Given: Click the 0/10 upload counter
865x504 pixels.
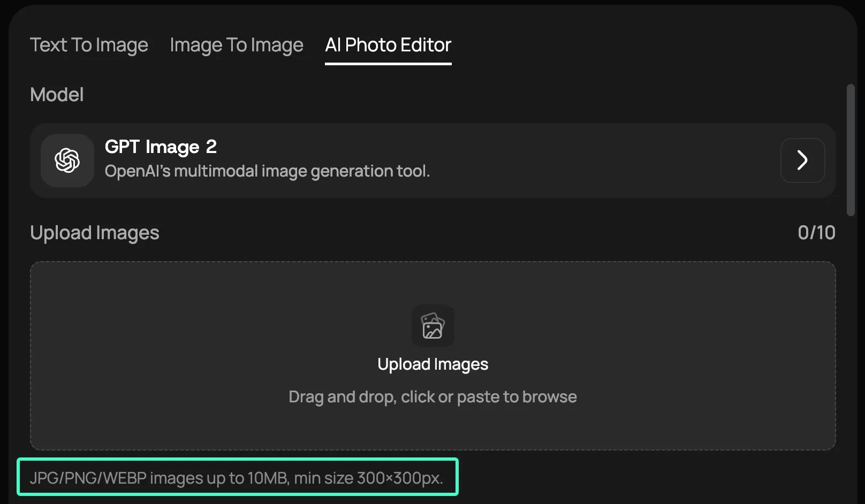Looking at the screenshot, I should coord(816,233).
